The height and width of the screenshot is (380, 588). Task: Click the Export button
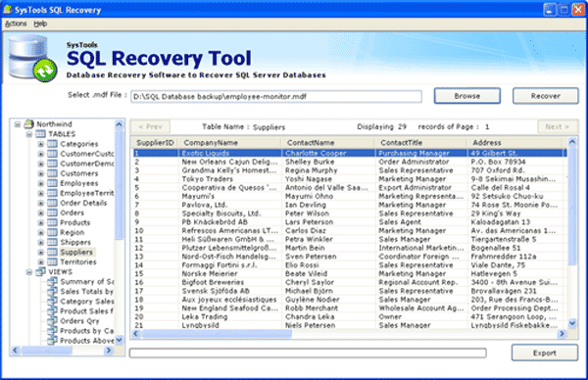[x=545, y=353]
